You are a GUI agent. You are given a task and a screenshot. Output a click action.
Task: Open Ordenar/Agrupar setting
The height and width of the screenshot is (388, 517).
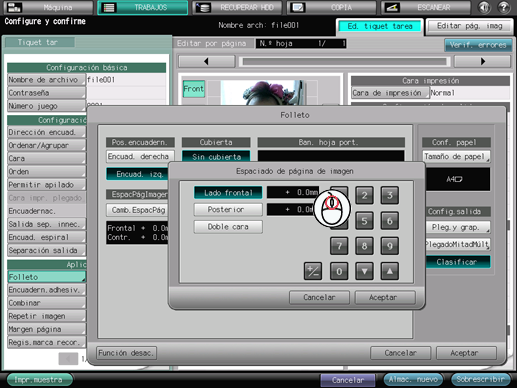[x=46, y=145]
